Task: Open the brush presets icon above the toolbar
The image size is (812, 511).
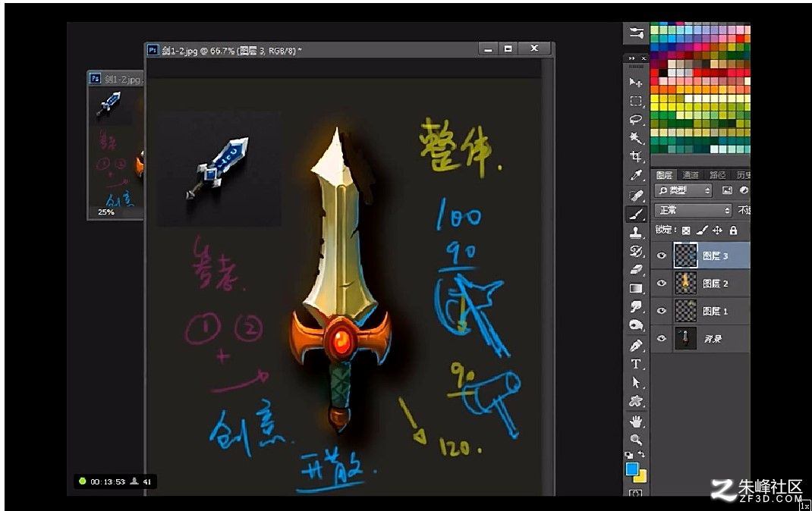Action: tap(636, 33)
